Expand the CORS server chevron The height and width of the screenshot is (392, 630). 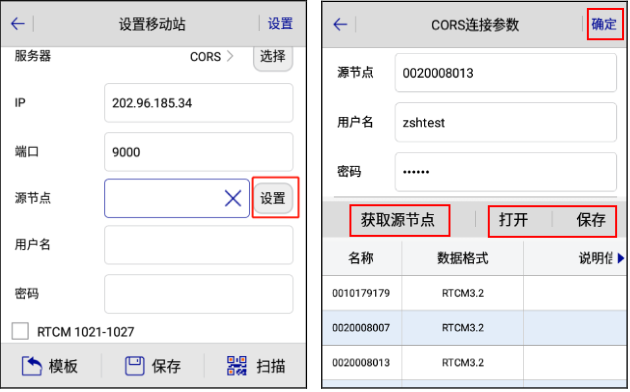[x=230, y=56]
